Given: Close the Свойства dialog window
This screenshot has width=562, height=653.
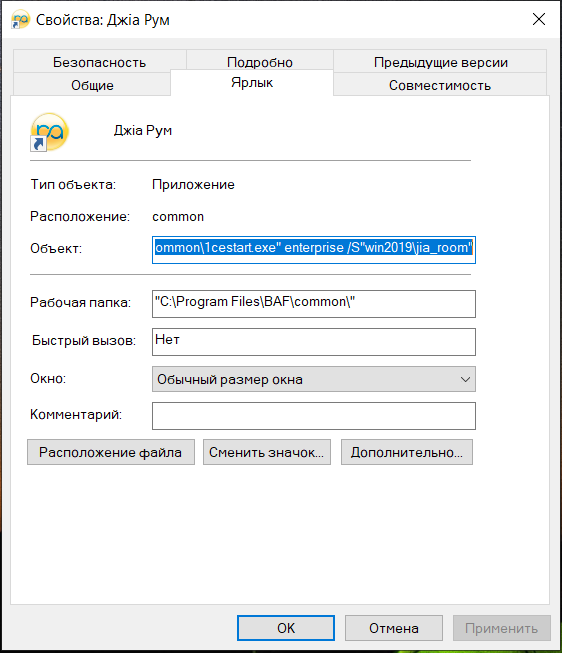Looking at the screenshot, I should (539, 19).
